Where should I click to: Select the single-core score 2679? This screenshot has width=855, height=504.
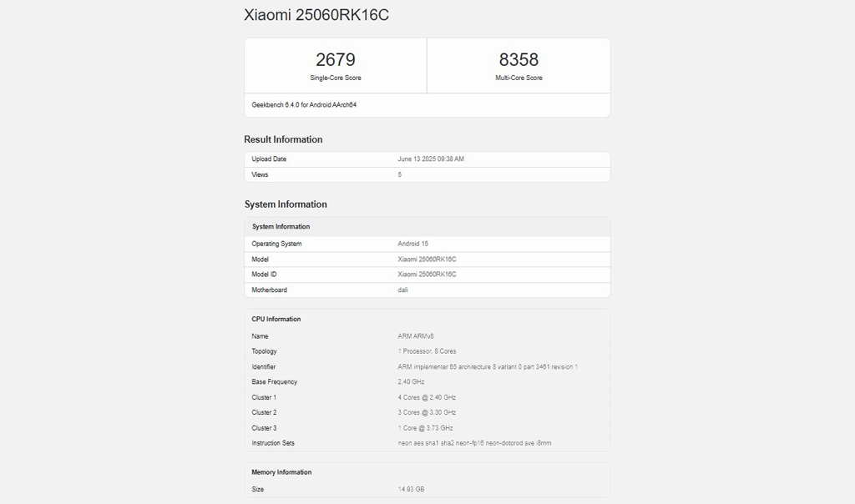click(336, 59)
